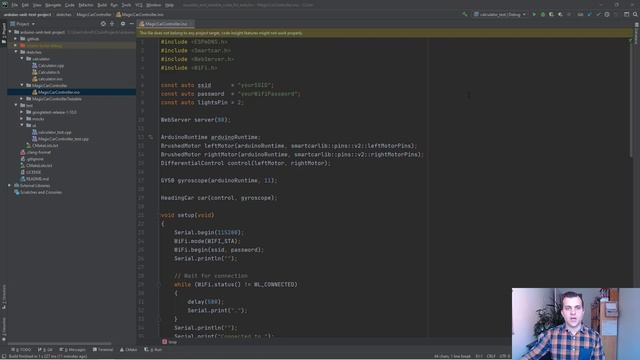This screenshot has height=360, width=640.
Task: Open the Run tool window
Action: coord(153,350)
